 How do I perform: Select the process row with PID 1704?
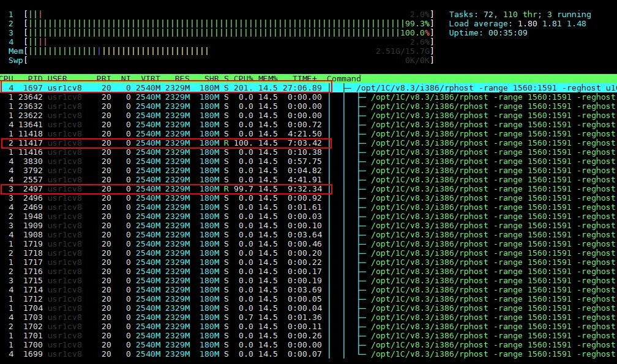click(x=308, y=308)
